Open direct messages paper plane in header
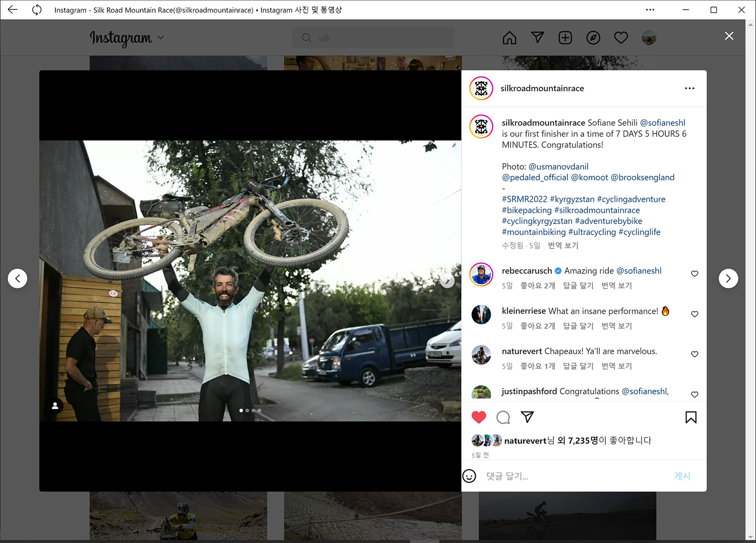756x543 pixels. pos(538,38)
